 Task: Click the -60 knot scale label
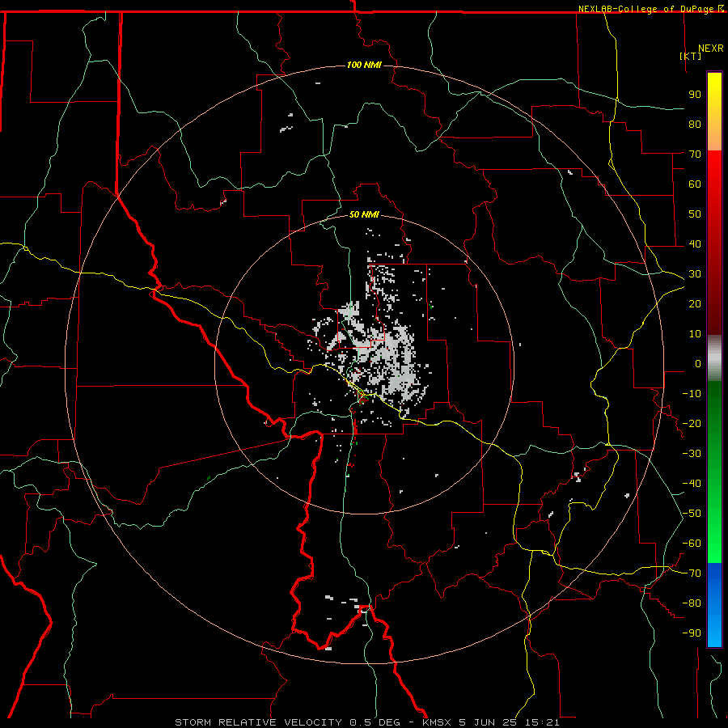click(692, 544)
